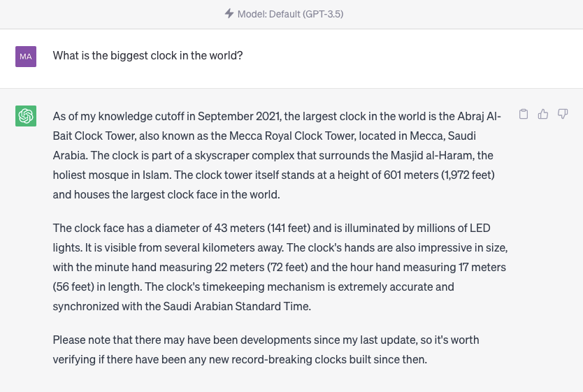This screenshot has width=583, height=392.
Task: Copy the response with the clipboard icon
Action: (x=524, y=114)
